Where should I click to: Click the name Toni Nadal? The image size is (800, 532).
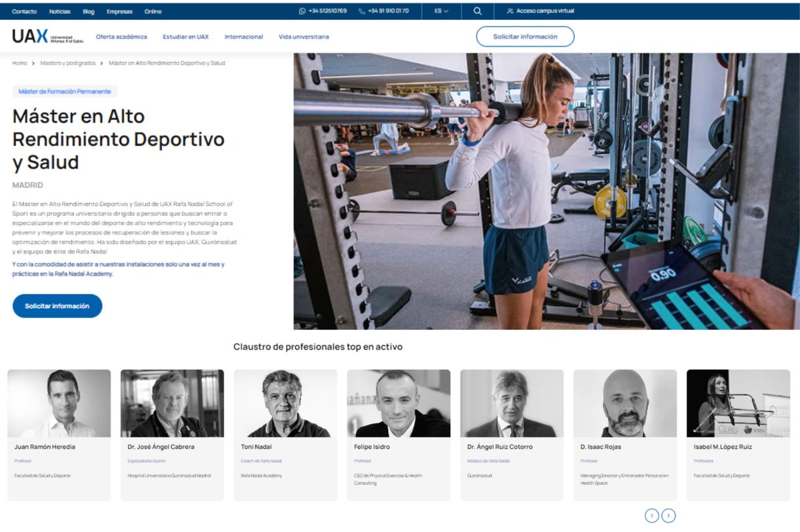coord(256,447)
